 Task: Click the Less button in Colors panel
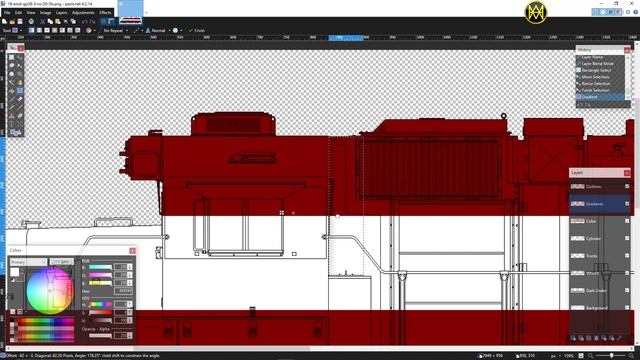coord(62,262)
